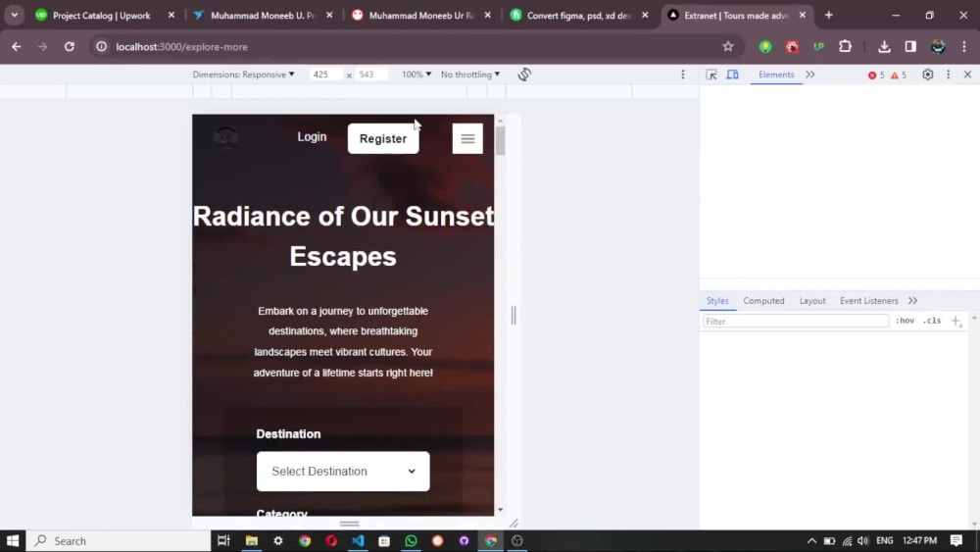Open DevTools settings gear

(927, 75)
